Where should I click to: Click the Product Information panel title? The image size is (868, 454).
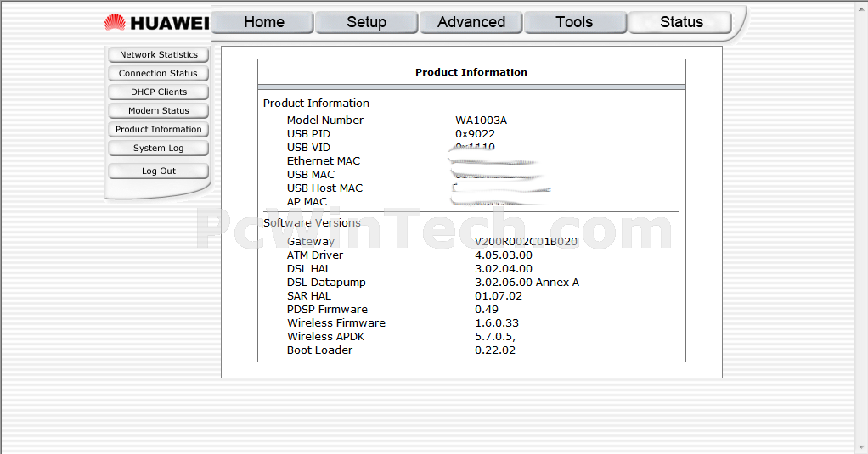coord(471,72)
